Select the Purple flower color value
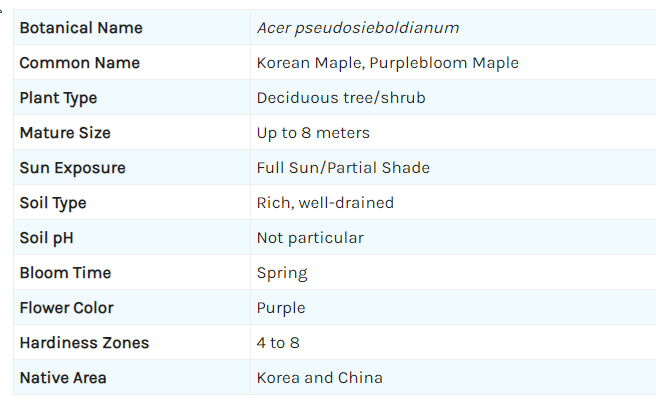Screen dimensions: 656x400 (281, 308)
